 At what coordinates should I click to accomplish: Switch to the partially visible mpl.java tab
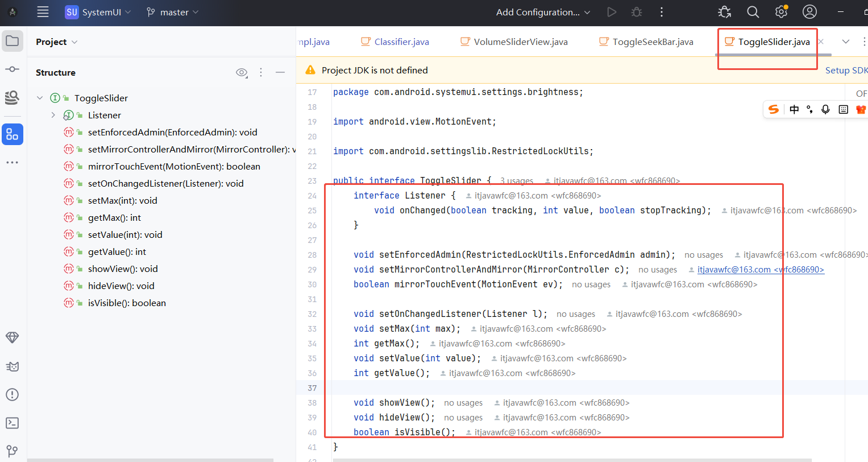314,42
